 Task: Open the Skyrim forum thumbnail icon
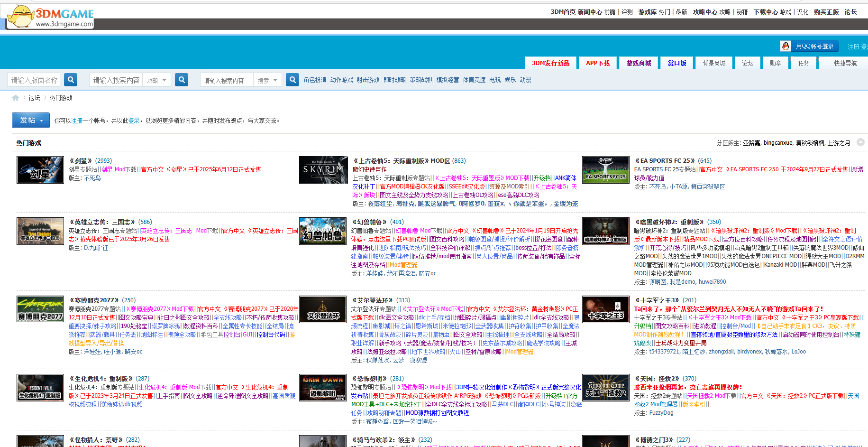tap(323, 170)
